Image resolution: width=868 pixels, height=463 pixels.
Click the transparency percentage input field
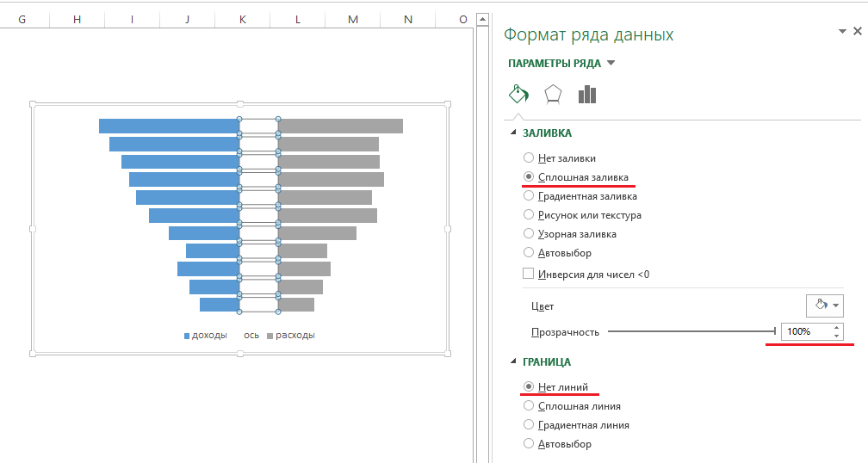coord(804,331)
